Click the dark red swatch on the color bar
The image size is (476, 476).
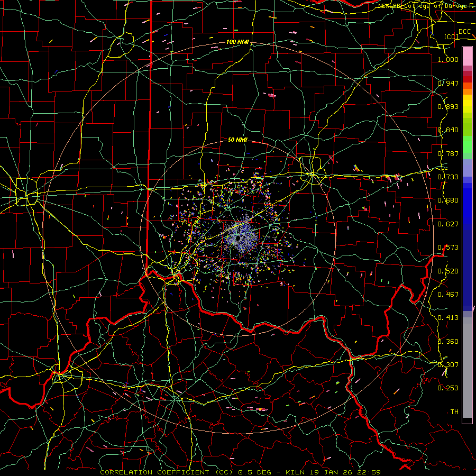(467, 79)
